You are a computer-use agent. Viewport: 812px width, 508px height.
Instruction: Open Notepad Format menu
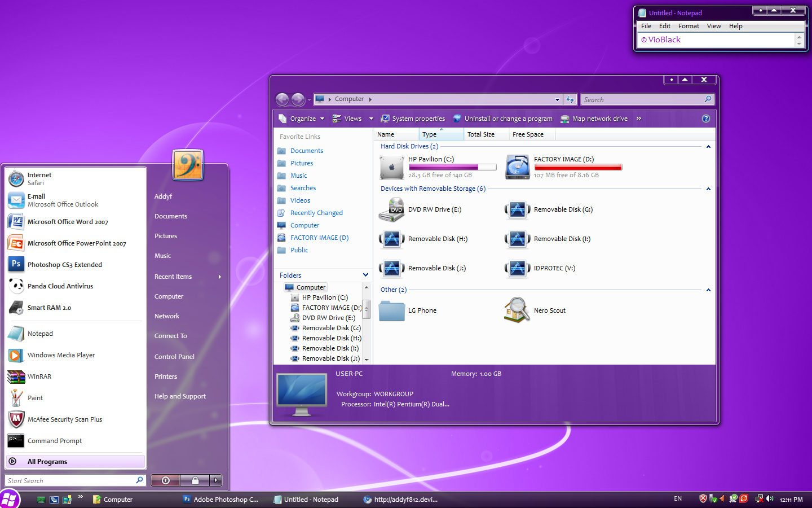click(x=689, y=26)
